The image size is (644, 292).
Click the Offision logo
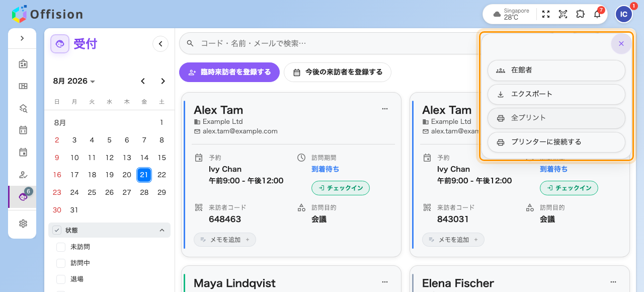click(47, 14)
